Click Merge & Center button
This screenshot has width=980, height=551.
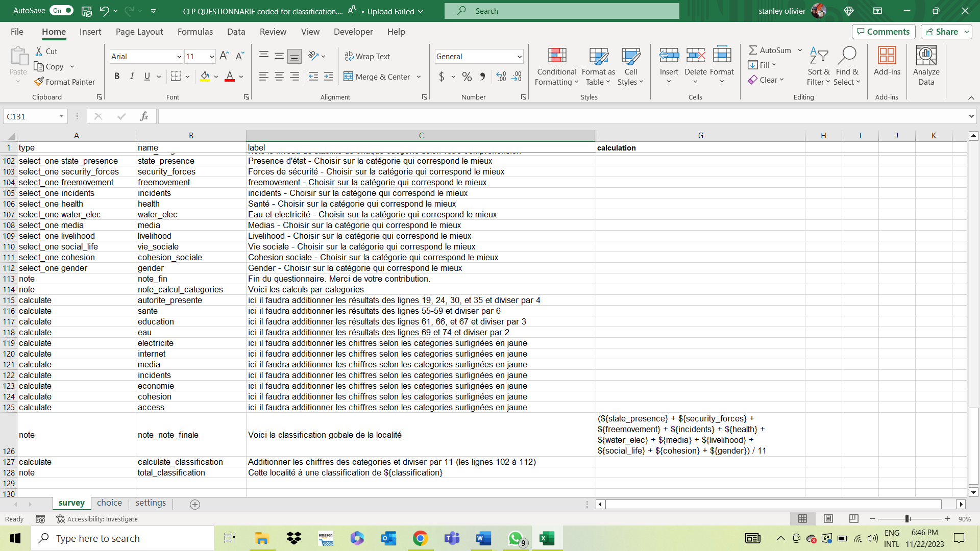(x=377, y=77)
